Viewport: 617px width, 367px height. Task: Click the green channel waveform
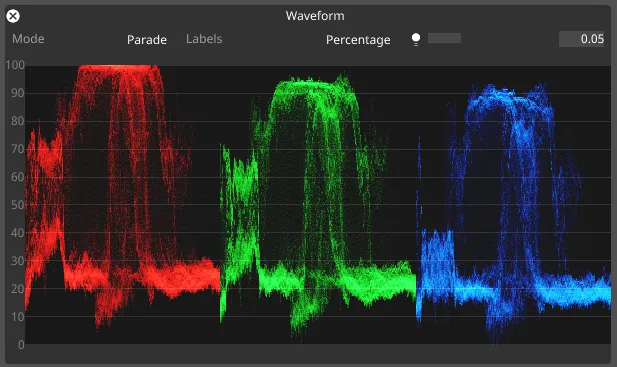(x=318, y=205)
